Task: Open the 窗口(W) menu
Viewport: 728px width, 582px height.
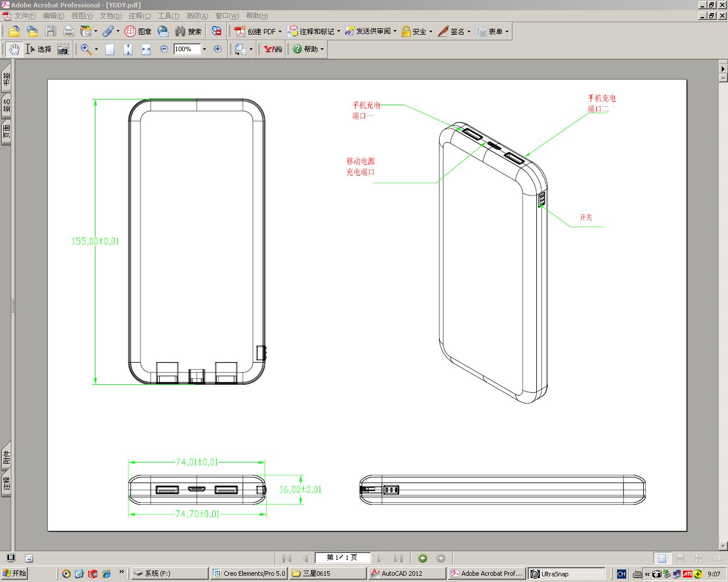Action: [x=227, y=16]
